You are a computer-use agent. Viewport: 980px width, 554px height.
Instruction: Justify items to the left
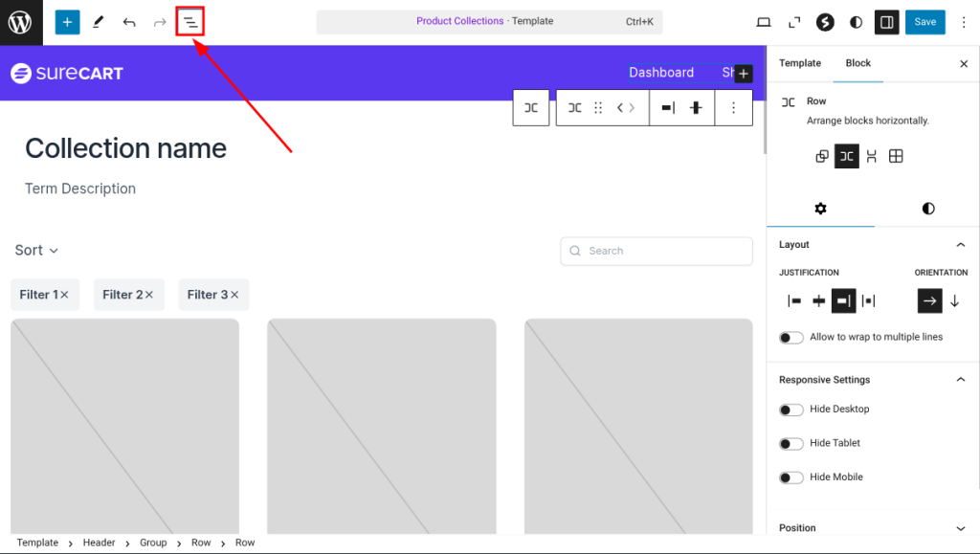pyautogui.click(x=794, y=300)
